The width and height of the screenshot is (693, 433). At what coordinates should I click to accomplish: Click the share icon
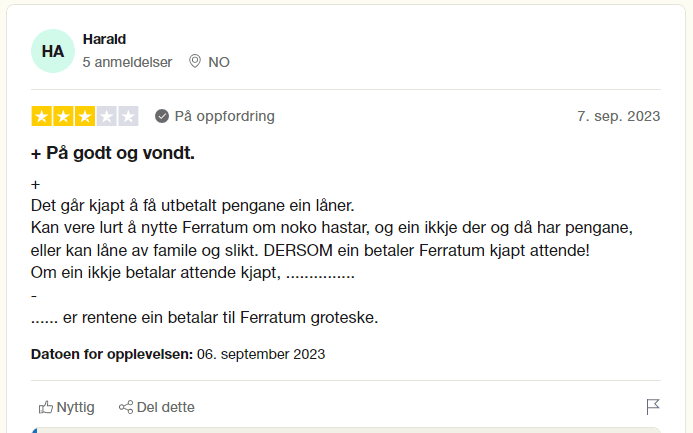tap(126, 407)
